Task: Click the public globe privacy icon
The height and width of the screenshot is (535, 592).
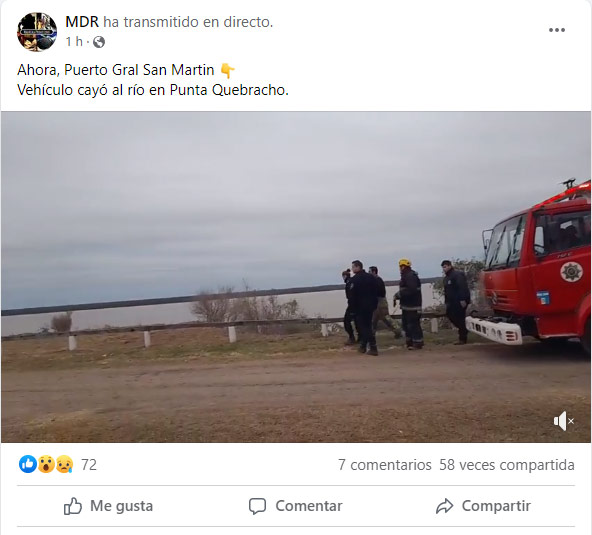Action: [99, 42]
